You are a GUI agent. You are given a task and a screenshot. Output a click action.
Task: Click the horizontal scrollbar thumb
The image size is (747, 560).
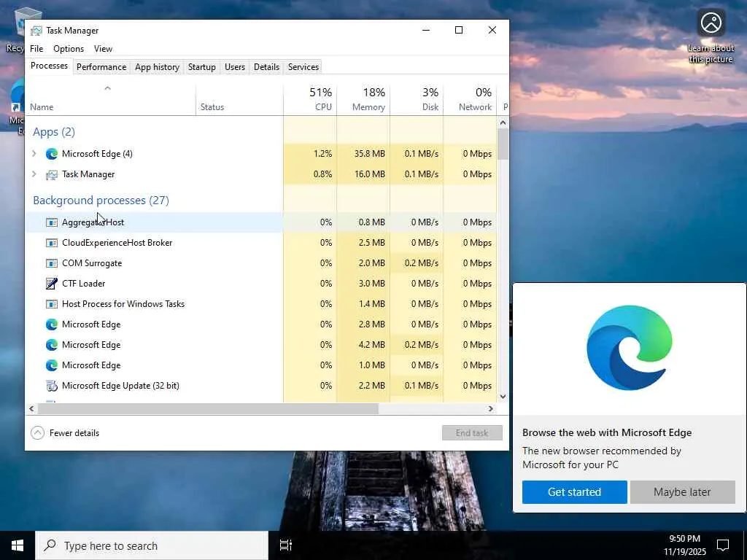click(208, 408)
